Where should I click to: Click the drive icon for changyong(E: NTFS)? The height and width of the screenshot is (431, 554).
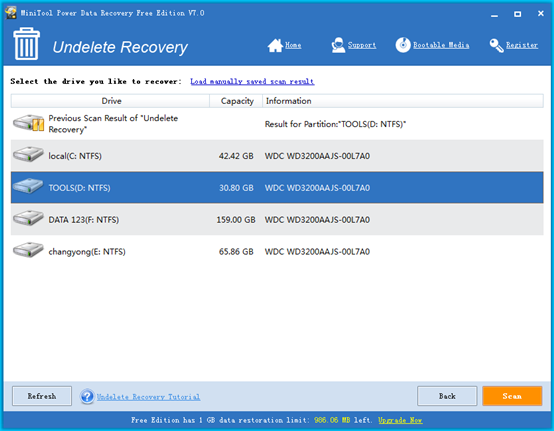28,250
